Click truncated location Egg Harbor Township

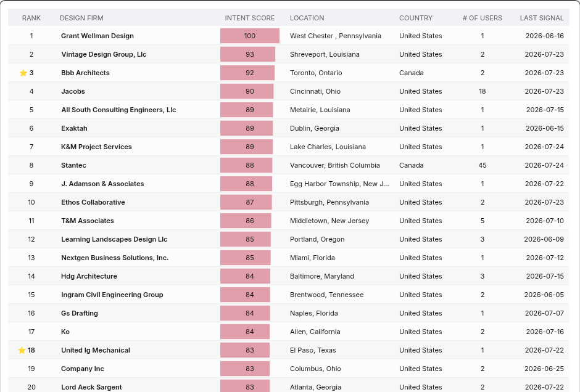tap(339, 184)
